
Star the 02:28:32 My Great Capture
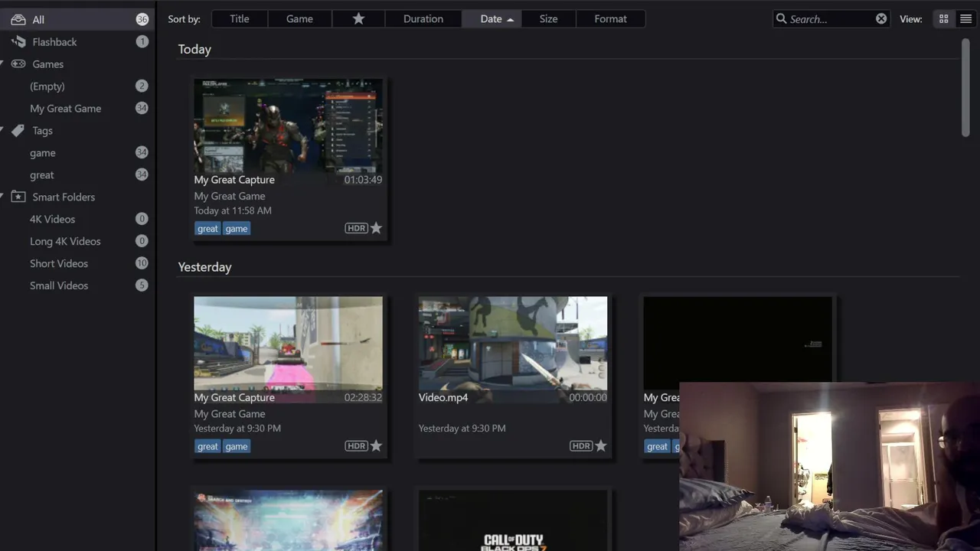tap(376, 446)
